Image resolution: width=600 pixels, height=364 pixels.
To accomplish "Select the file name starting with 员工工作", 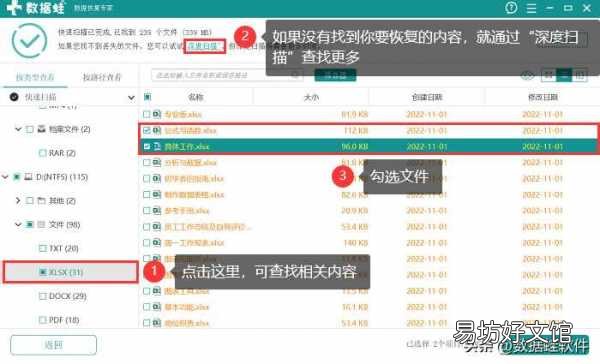I will pyautogui.click(x=208, y=227).
